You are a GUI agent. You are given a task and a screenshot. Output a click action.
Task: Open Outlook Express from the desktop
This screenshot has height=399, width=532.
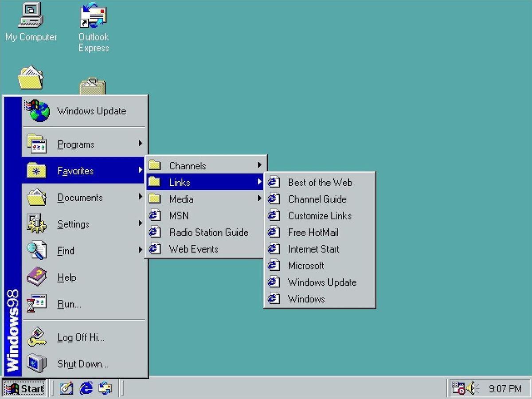[93, 18]
